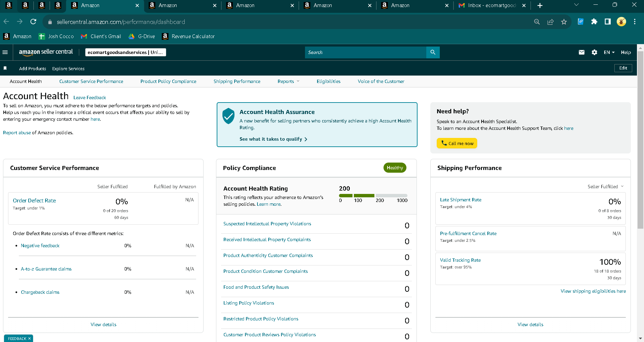The width and height of the screenshot is (644, 342).
Task: Click into the Seller Central search field
Action: (366, 52)
